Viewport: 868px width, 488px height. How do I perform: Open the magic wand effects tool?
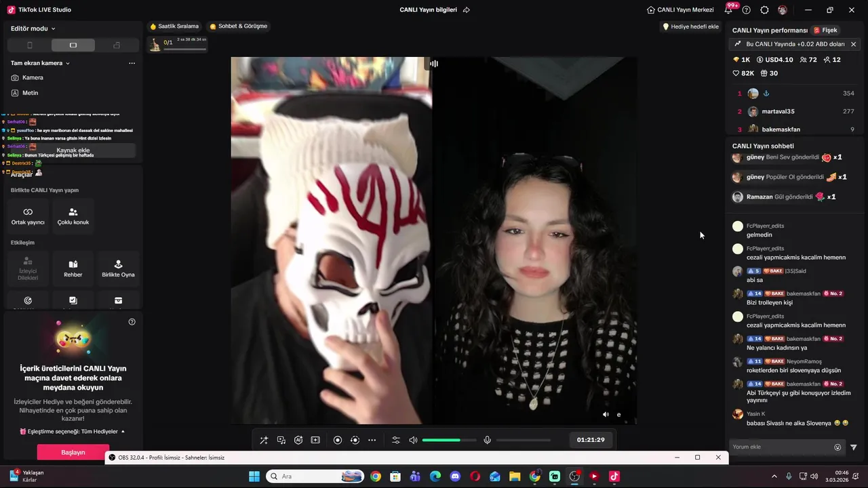click(x=264, y=440)
